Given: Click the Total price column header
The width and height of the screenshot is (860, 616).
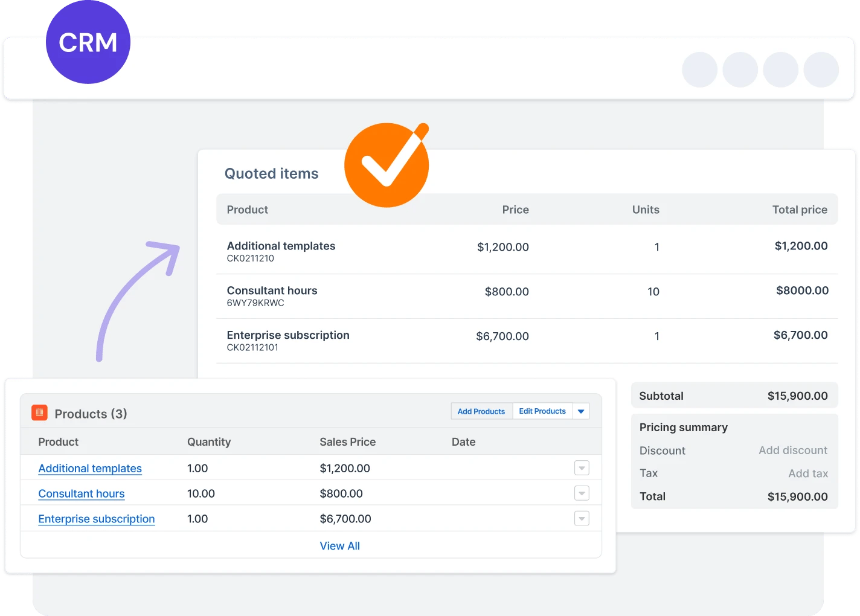Looking at the screenshot, I should point(800,210).
